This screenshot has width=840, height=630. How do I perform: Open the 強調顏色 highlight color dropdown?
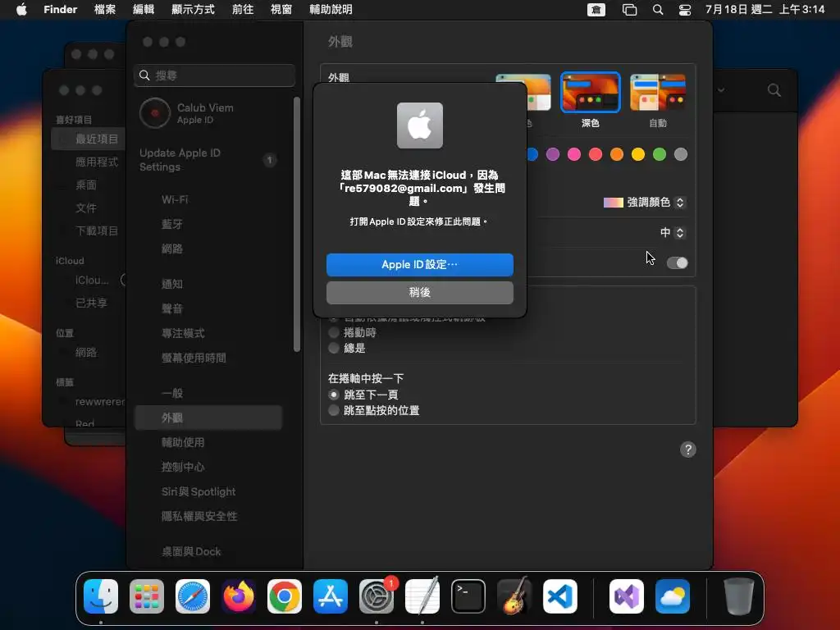point(645,203)
